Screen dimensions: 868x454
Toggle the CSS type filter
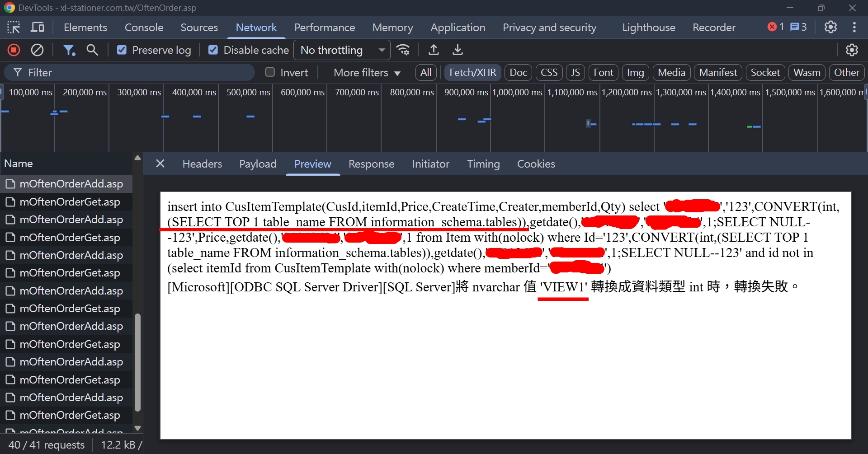pyautogui.click(x=549, y=72)
